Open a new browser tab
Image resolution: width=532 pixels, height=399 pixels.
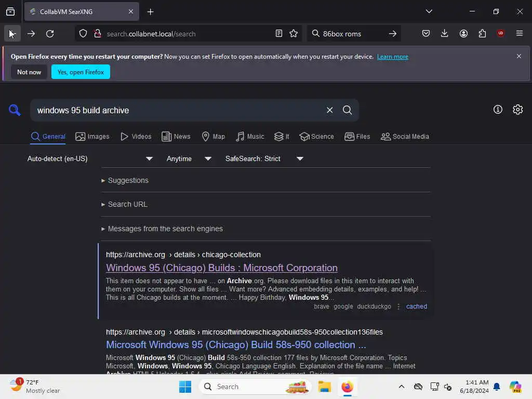pyautogui.click(x=151, y=12)
